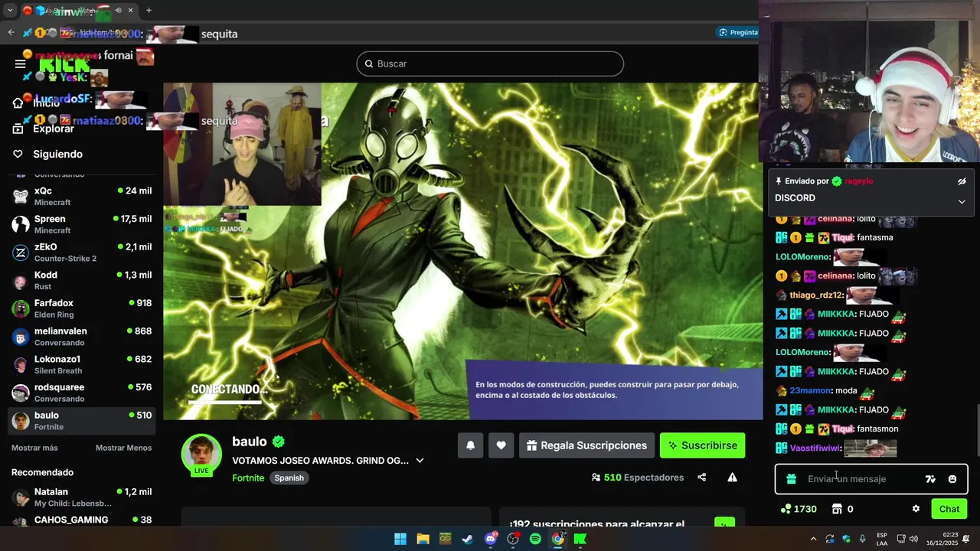Open recommended channel Natalan
This screenshot has height=551, width=980.
tap(82, 497)
